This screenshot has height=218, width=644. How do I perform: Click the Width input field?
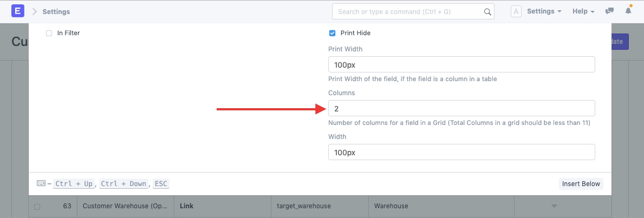click(461, 152)
